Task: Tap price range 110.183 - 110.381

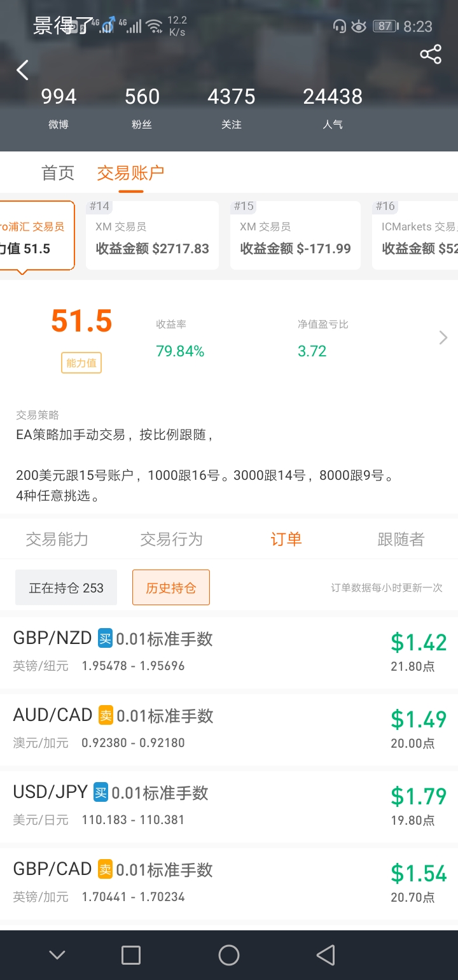Action: (133, 820)
